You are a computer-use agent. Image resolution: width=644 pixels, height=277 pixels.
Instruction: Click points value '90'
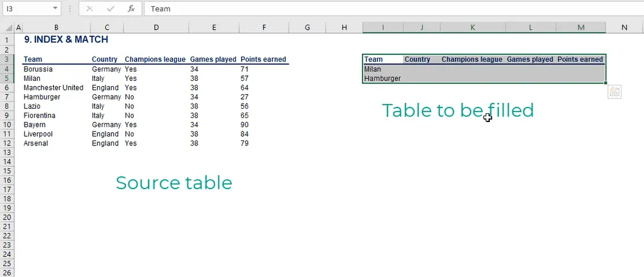[245, 125]
